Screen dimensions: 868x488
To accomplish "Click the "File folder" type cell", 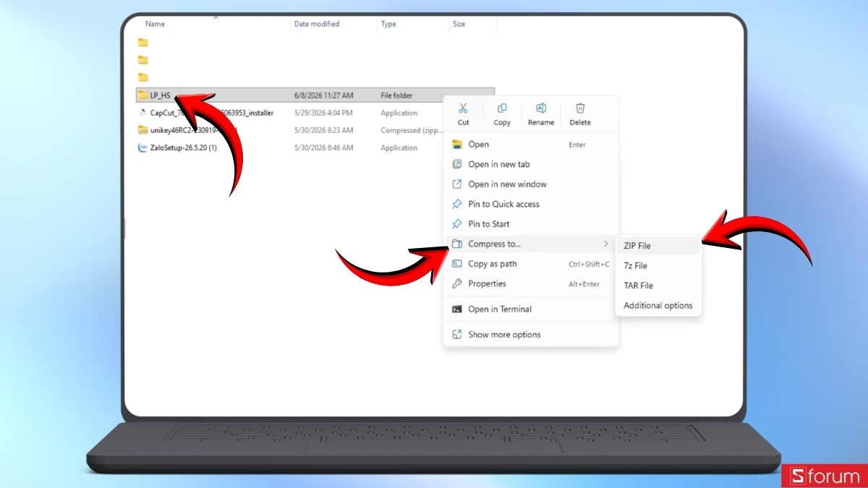I will pos(396,95).
